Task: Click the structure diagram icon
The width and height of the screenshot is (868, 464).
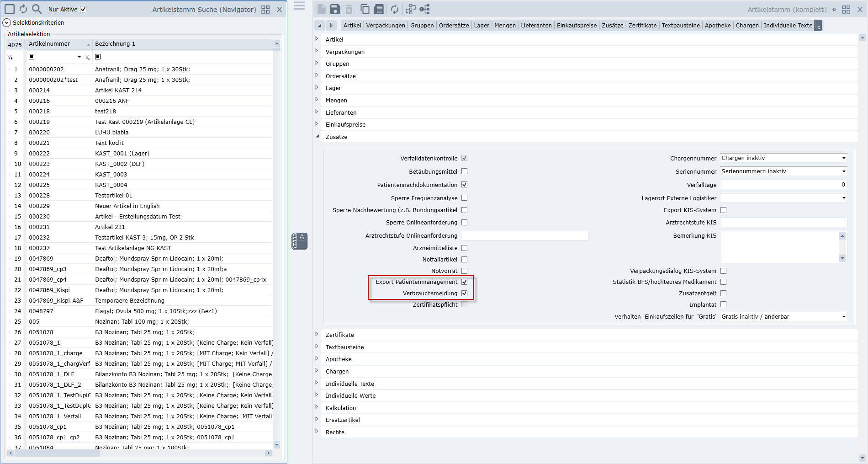Action: (411, 9)
